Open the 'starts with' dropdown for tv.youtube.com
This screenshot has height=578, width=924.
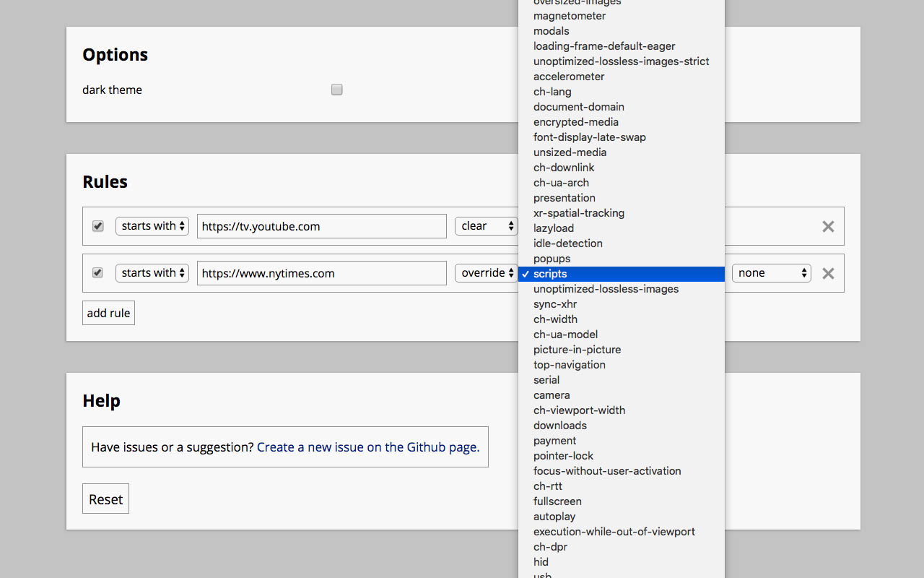pyautogui.click(x=152, y=225)
